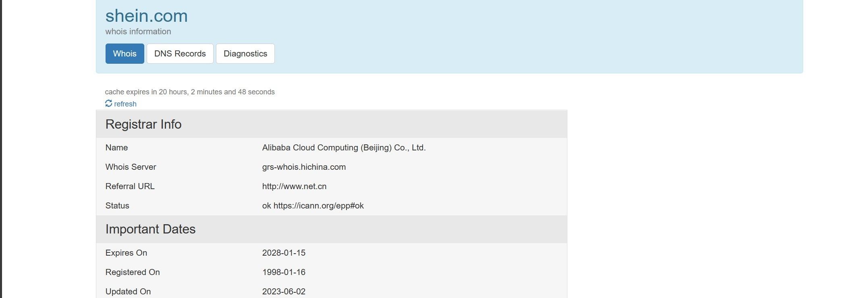
Task: Click the 1998-01-16 registration date
Action: [x=284, y=272]
